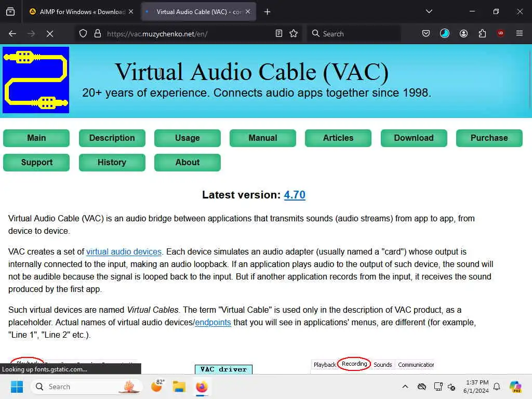This screenshot has width=532, height=399.
Task: Show hidden system tray icons
Action: click(x=405, y=387)
